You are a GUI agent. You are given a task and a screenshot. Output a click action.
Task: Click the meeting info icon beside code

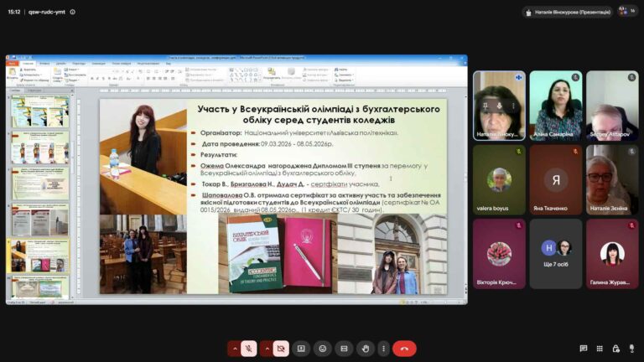click(73, 12)
